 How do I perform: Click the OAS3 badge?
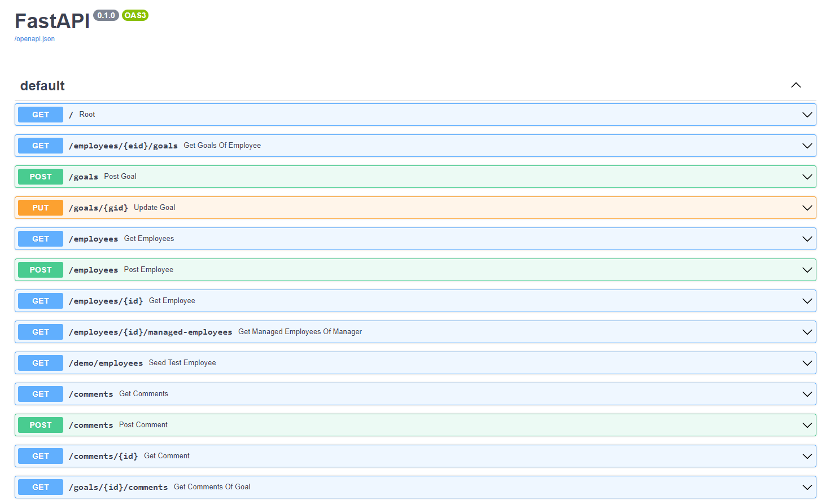[x=135, y=15]
